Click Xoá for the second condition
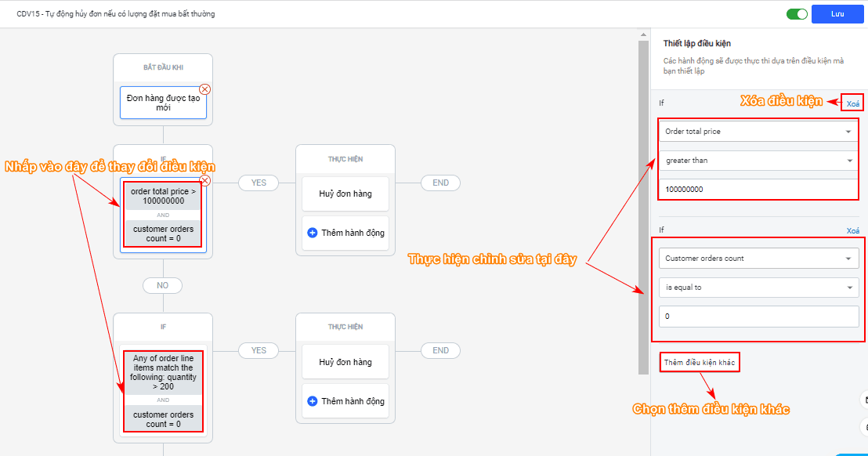868x456 pixels. point(852,231)
